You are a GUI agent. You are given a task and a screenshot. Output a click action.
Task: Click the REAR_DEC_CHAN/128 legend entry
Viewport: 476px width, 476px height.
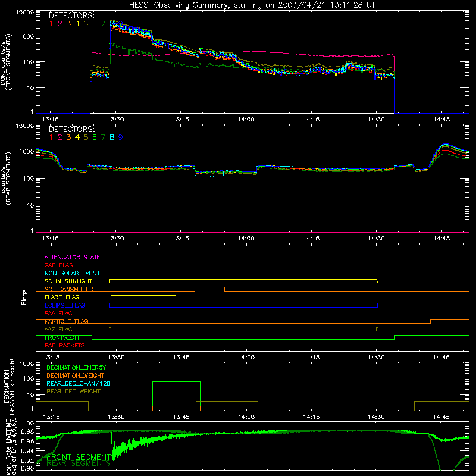[79, 383]
